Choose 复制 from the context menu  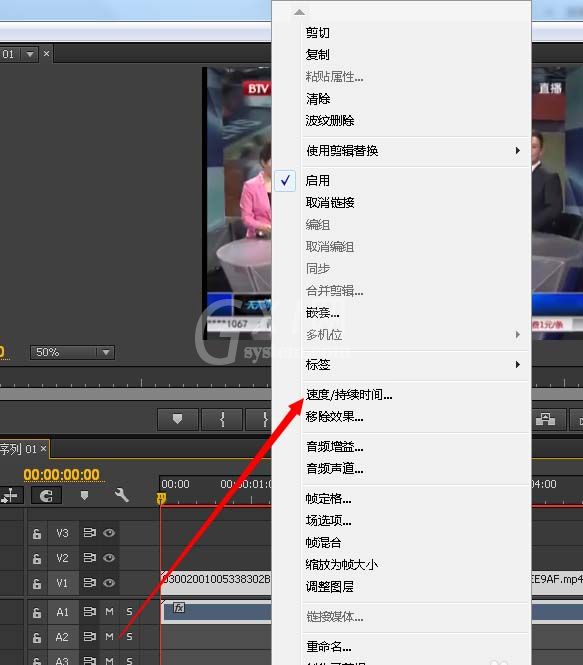click(318, 55)
